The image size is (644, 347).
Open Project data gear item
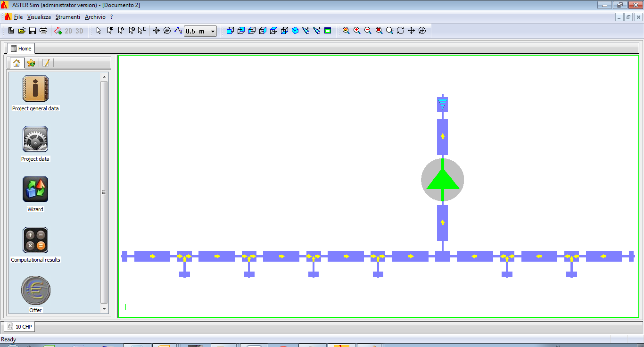point(35,144)
